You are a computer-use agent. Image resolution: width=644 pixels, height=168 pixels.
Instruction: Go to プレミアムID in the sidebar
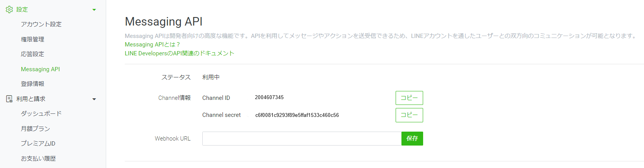point(38,143)
